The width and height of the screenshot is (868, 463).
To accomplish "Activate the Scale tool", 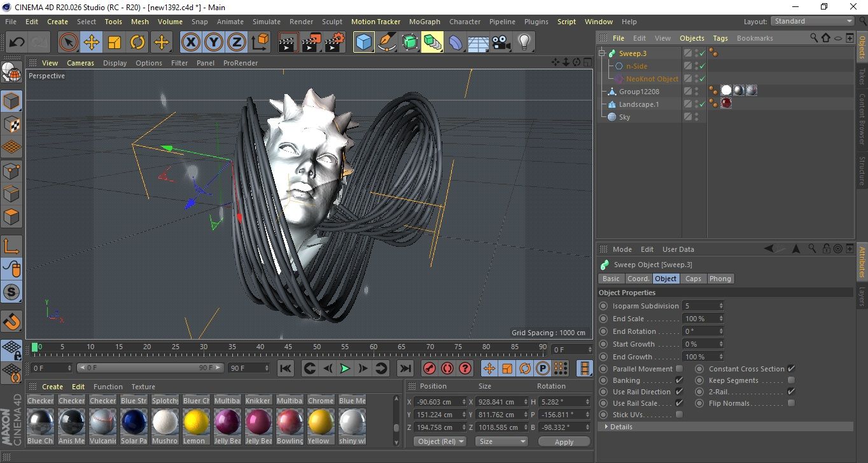I will (115, 43).
